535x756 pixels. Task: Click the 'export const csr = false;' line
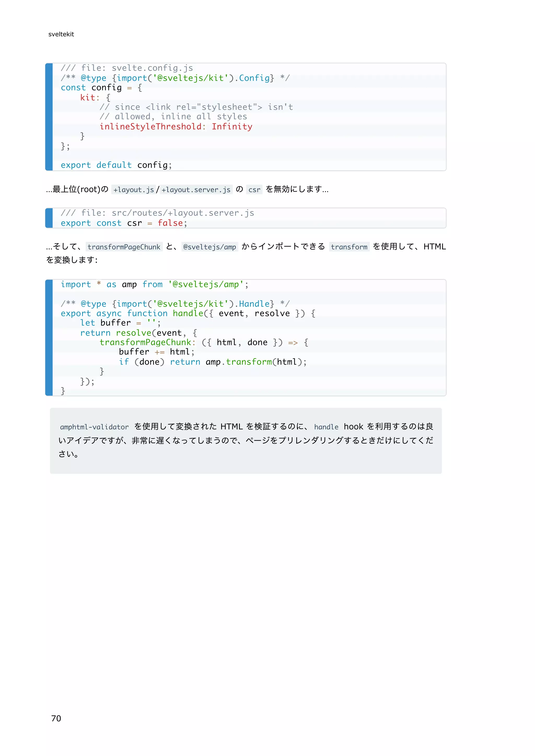(124, 223)
